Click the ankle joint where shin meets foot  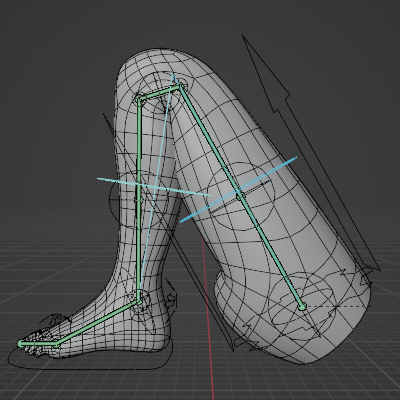139,302
